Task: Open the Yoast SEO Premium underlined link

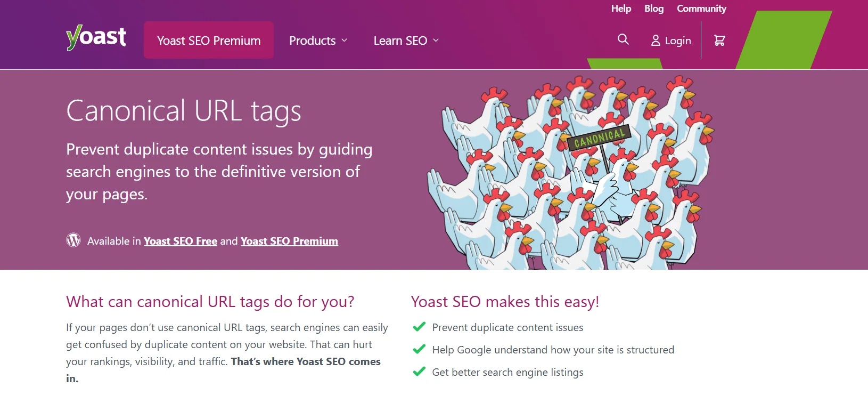Action: pos(289,240)
